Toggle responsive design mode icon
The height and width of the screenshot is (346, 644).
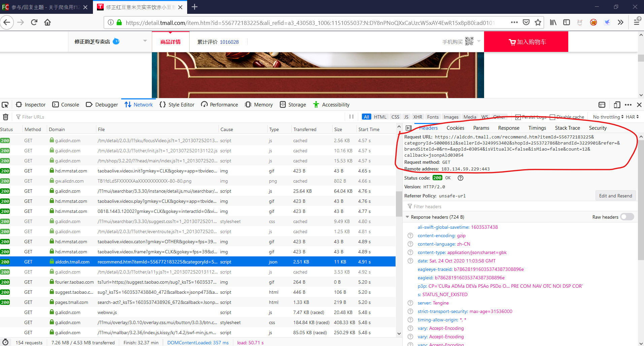[617, 105]
